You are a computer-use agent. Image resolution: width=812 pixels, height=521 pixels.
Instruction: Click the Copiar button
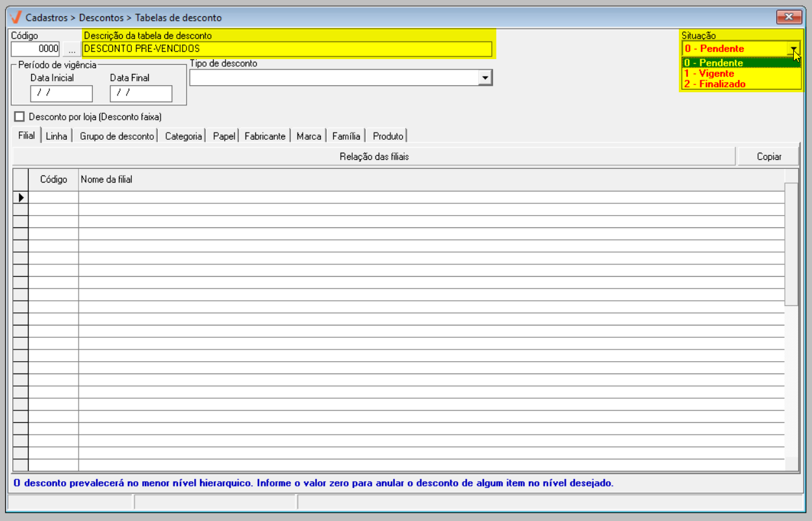point(768,157)
